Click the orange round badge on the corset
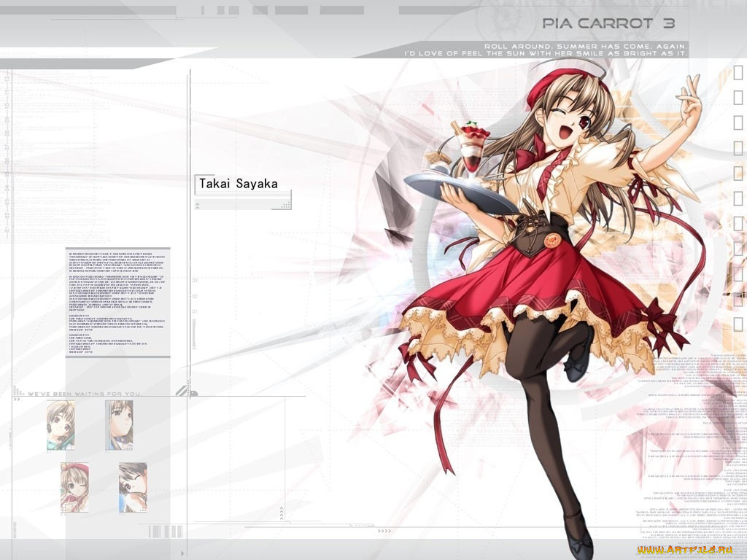This screenshot has width=747, height=560. (x=557, y=238)
